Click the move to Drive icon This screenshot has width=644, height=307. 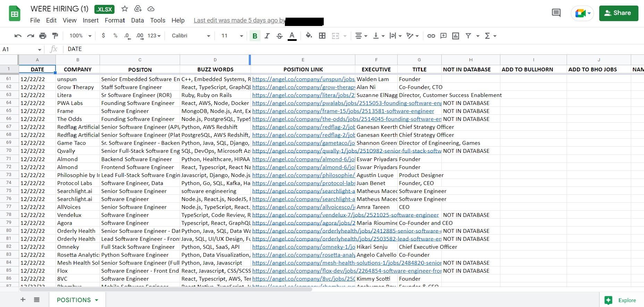point(138,9)
